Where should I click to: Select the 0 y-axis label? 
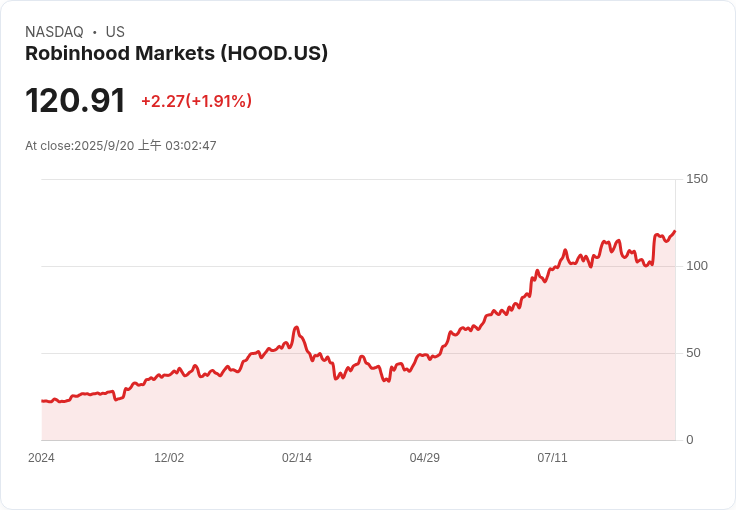click(x=690, y=440)
